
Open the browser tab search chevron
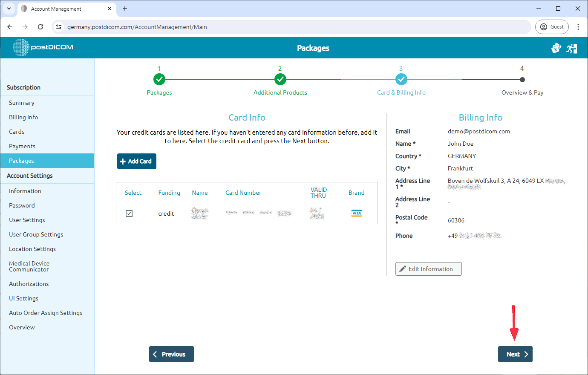point(9,9)
